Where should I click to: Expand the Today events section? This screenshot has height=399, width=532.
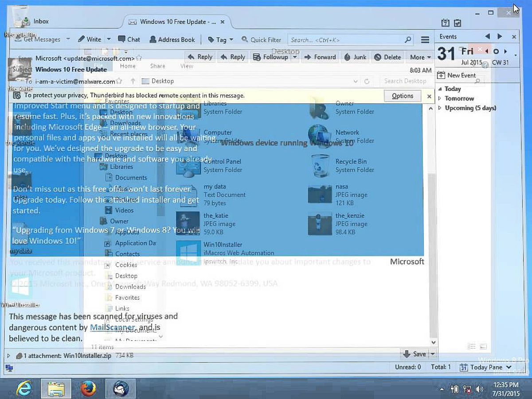[x=440, y=89]
